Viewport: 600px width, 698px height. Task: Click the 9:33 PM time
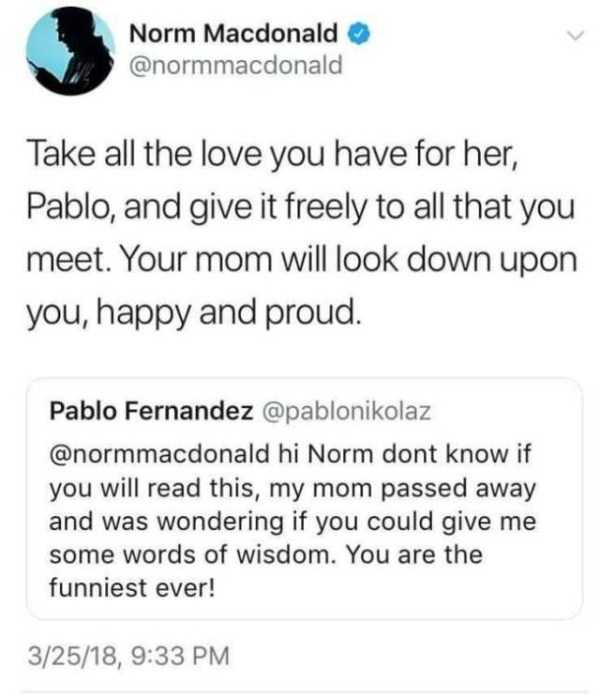click(179, 657)
